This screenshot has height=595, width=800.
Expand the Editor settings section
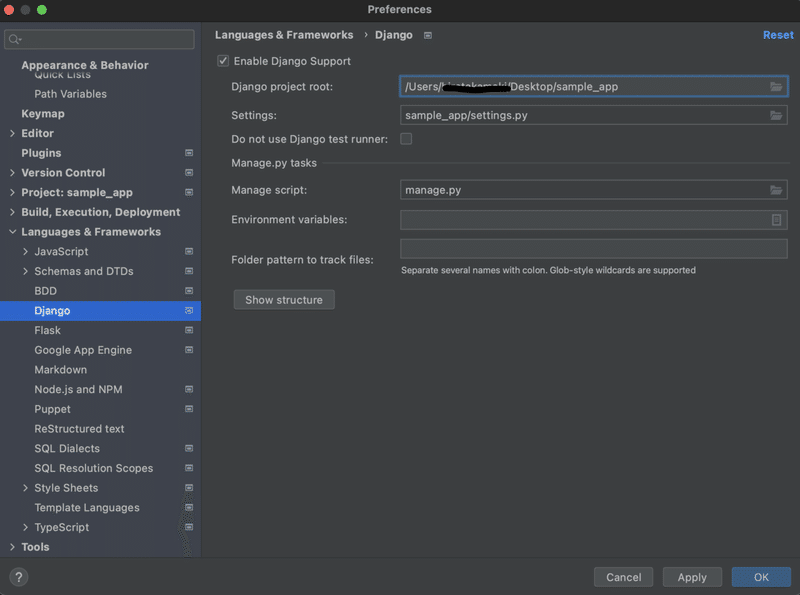(12, 133)
